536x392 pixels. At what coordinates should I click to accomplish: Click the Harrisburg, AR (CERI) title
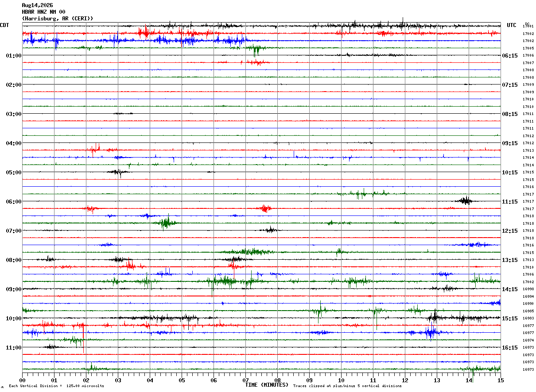point(58,19)
